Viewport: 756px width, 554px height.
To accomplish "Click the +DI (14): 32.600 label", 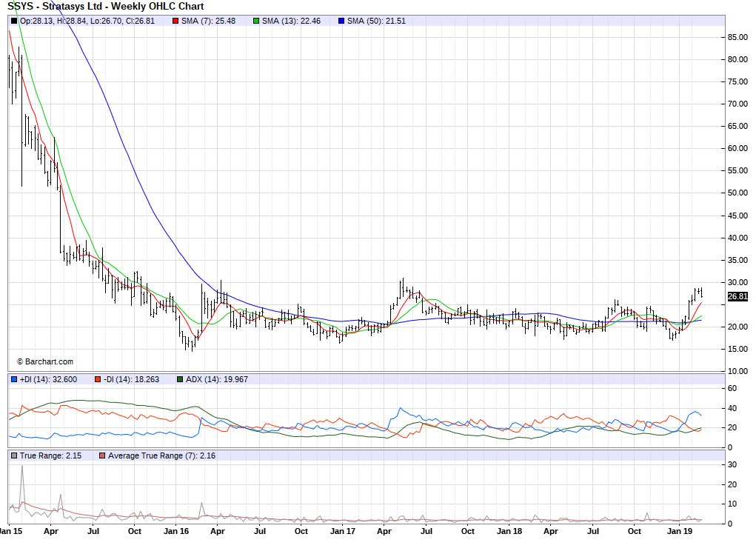I will (48, 379).
